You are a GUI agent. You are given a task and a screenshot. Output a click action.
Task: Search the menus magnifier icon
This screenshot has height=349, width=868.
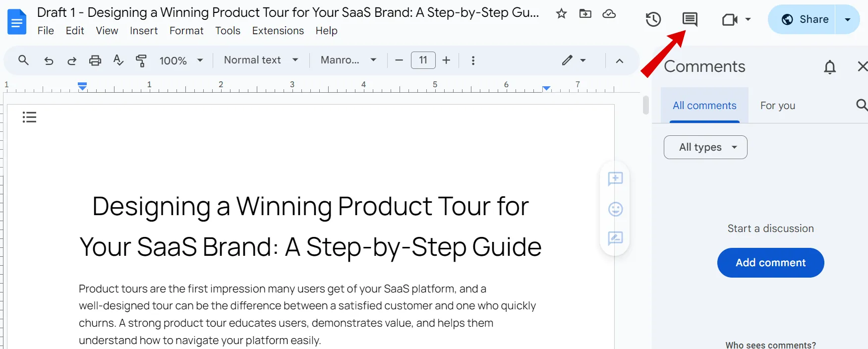coord(23,60)
